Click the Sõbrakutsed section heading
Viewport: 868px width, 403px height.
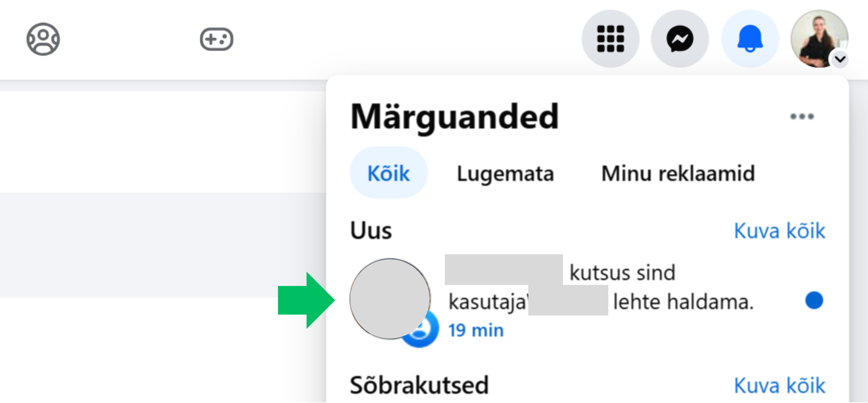point(419,385)
